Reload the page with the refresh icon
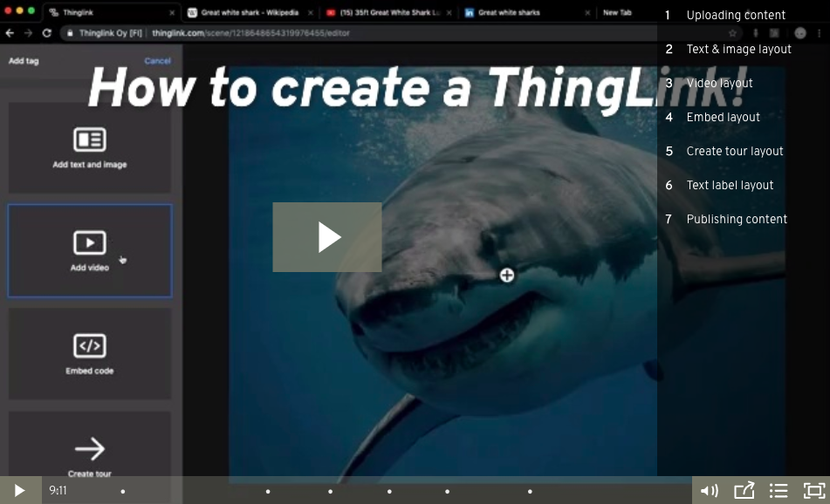 (47, 32)
